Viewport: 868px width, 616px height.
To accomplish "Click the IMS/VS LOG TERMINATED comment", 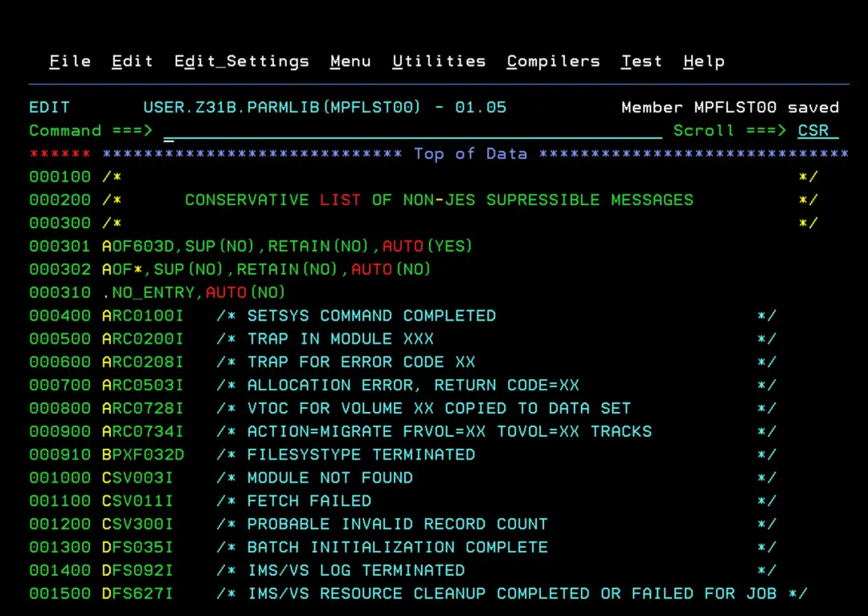I will point(356,571).
